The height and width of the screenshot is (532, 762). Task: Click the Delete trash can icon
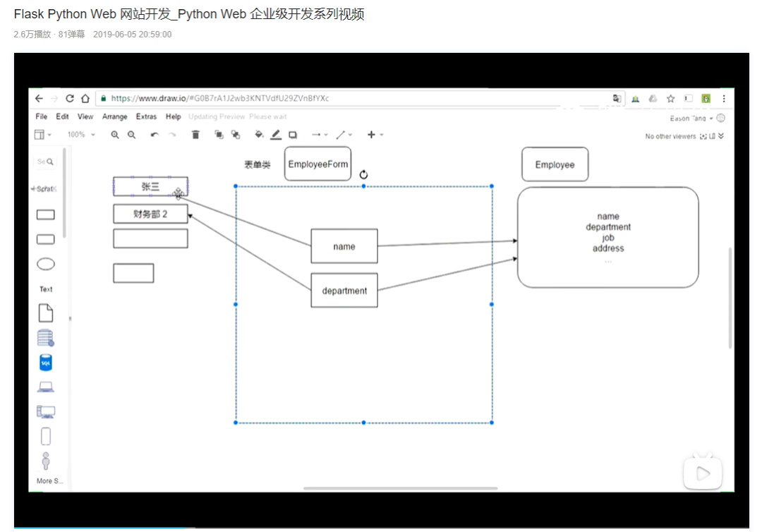click(195, 135)
